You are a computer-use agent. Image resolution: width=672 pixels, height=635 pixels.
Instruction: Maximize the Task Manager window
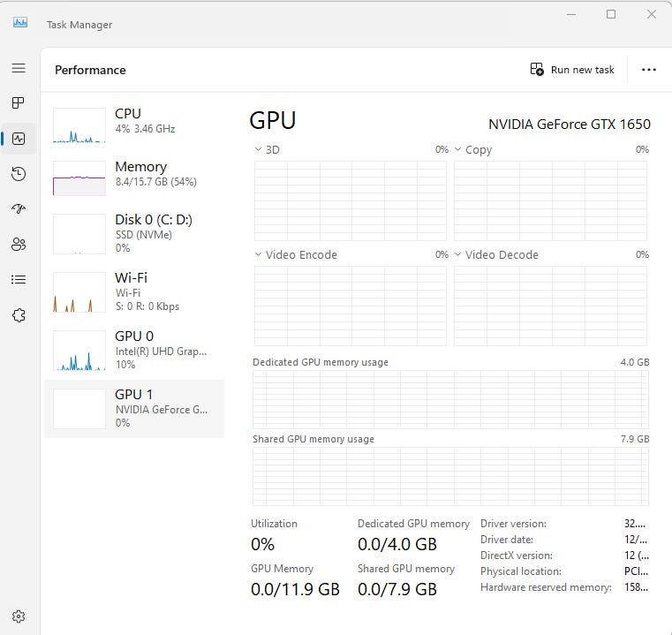click(611, 15)
